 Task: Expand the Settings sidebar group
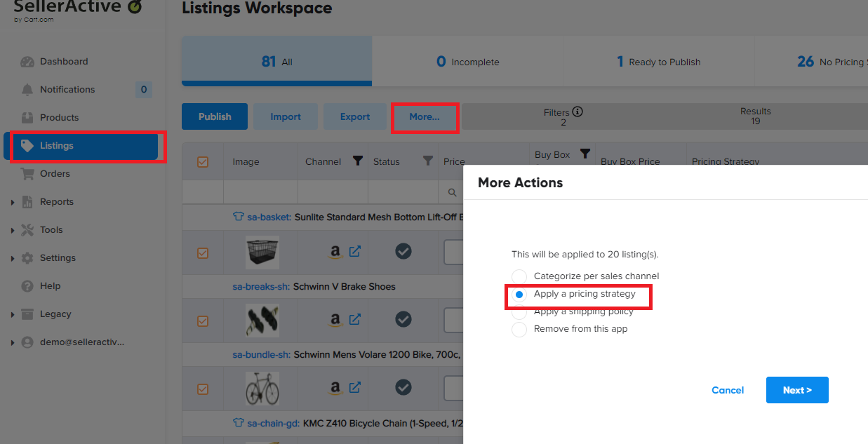[x=13, y=258]
